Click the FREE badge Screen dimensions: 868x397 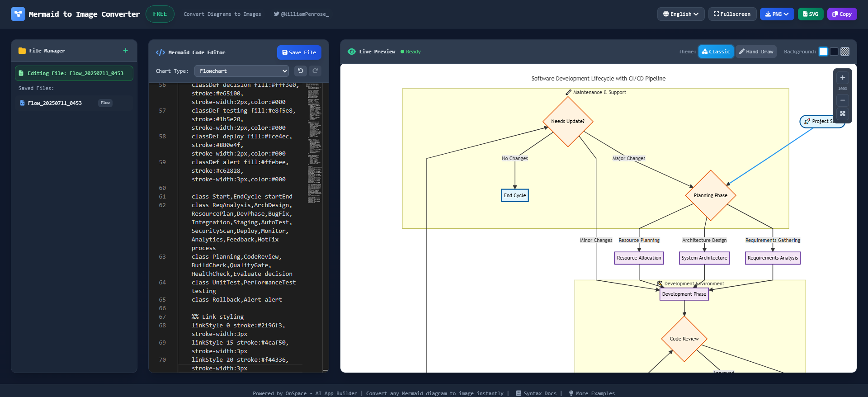click(160, 14)
